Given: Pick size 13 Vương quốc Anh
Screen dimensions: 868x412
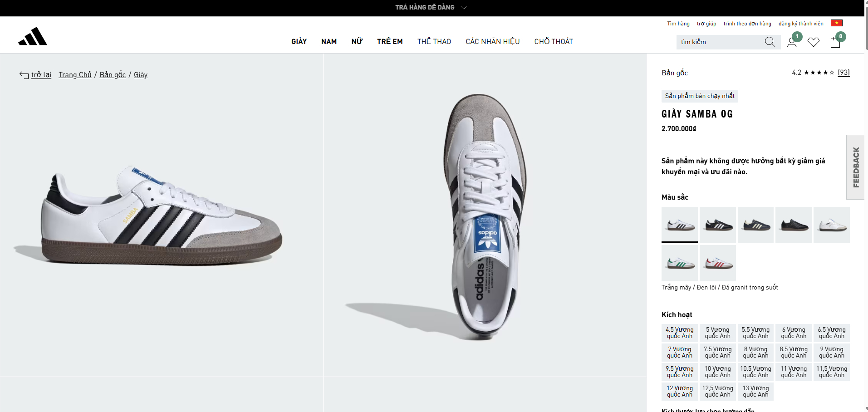Looking at the screenshot, I should (755, 392).
